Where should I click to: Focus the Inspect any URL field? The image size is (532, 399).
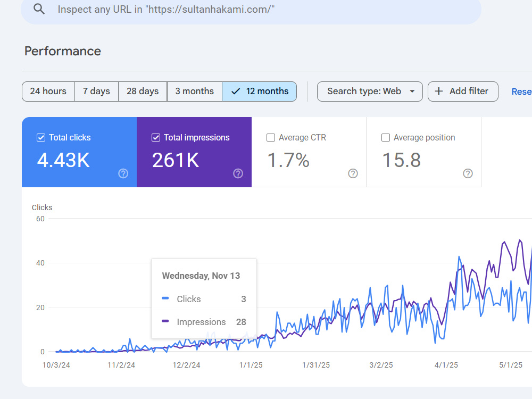point(251,10)
